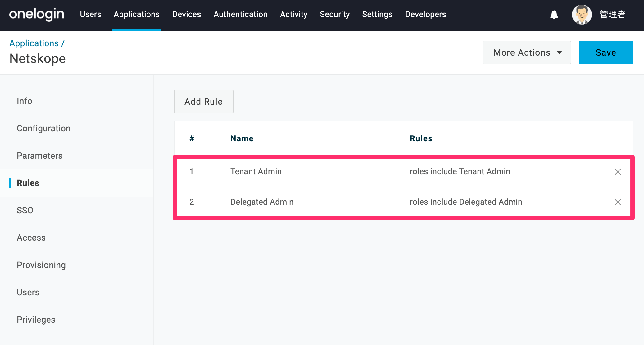This screenshot has height=345, width=644.
Task: Open the Tenant Admin rule name
Action: point(256,171)
